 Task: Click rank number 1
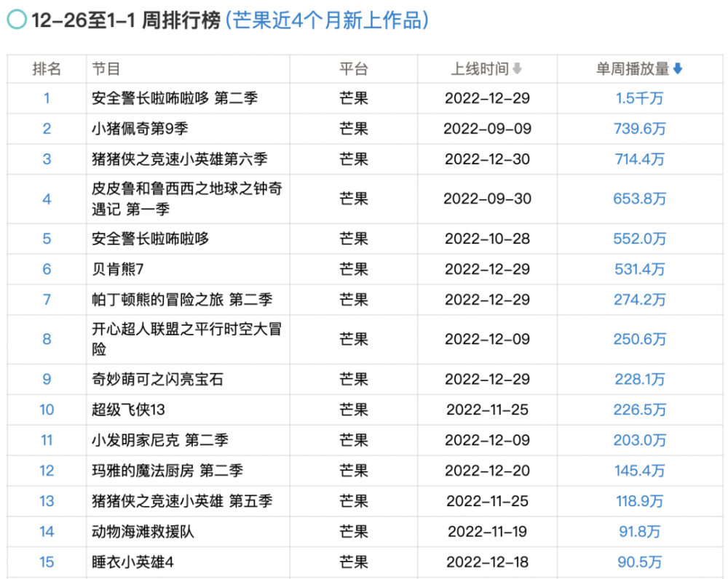(47, 98)
